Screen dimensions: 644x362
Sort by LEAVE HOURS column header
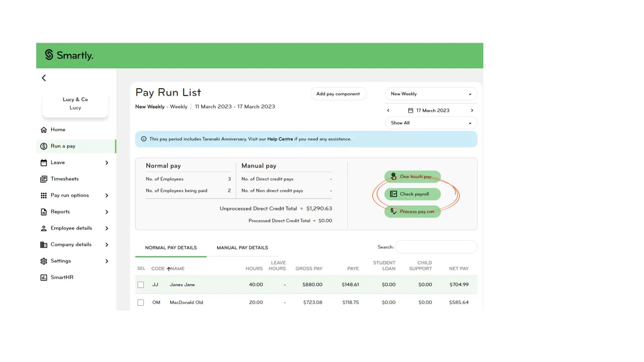point(277,266)
